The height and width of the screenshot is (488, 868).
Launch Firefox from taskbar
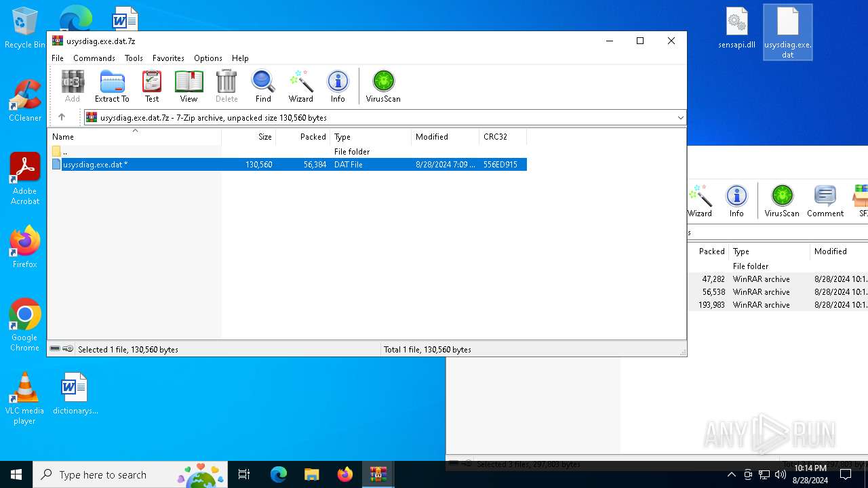point(345,474)
